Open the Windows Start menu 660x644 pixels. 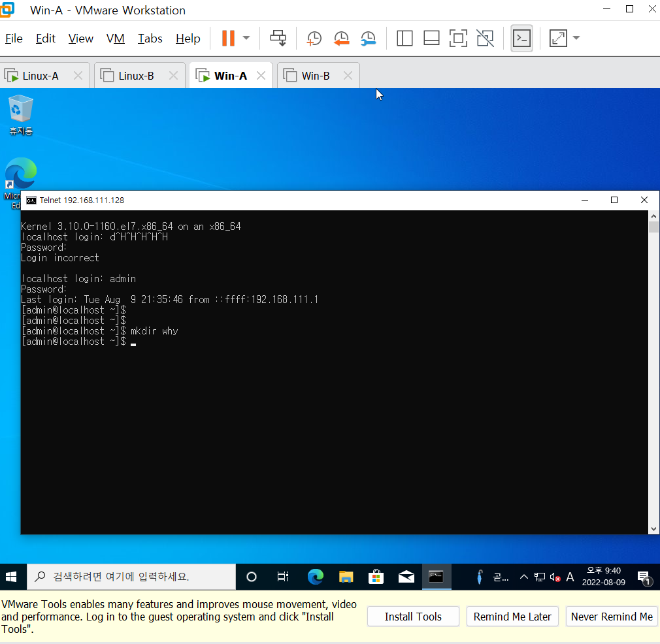point(11,577)
